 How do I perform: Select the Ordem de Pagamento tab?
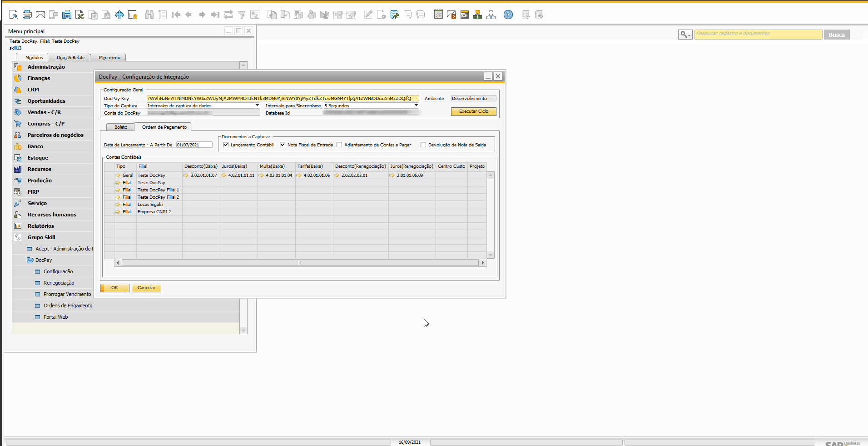point(164,127)
